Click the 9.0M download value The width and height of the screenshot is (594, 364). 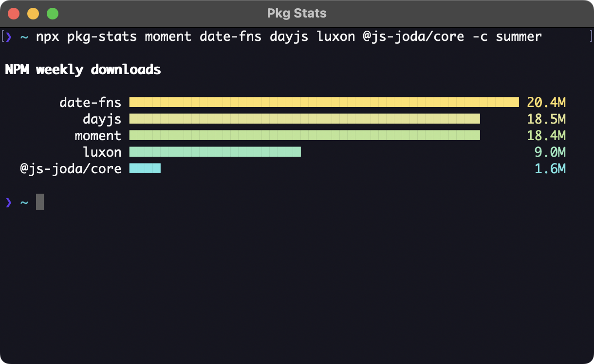(x=550, y=152)
